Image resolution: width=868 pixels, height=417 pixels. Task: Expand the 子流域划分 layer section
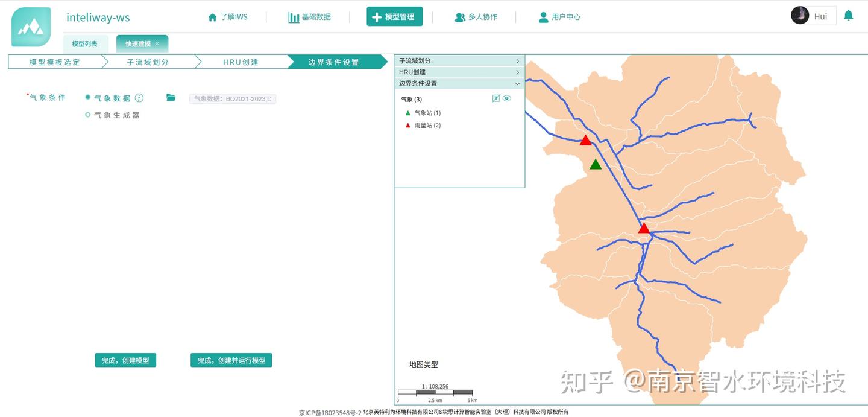pyautogui.click(x=459, y=61)
